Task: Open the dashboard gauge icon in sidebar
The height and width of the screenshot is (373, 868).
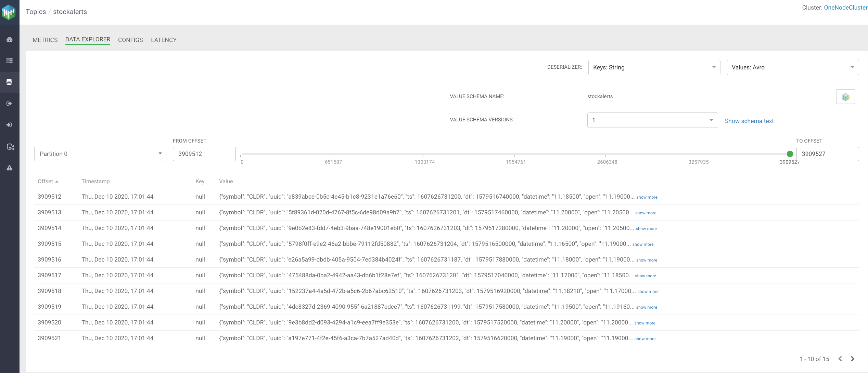Action: pyautogui.click(x=10, y=40)
